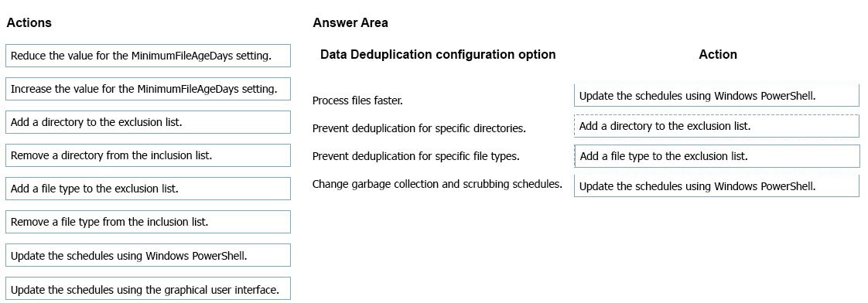This screenshot has height=303, width=868.
Task: Click 'Data Deduplication configuration option' column header
Action: click(438, 54)
